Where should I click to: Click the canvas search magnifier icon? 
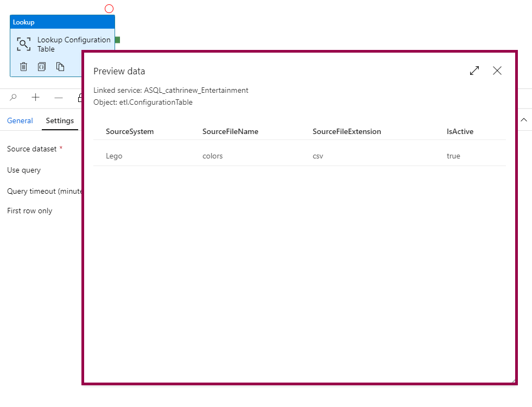tap(14, 97)
